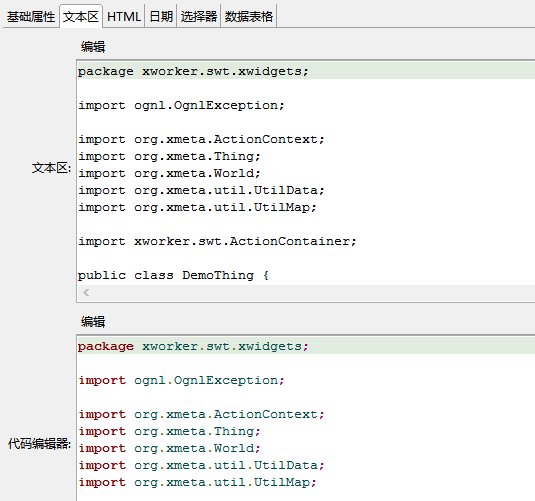Click 'import org.xmeta.ActionContext;' in the 文本区 editor
Screen dimensions: 535x501
[201, 140]
